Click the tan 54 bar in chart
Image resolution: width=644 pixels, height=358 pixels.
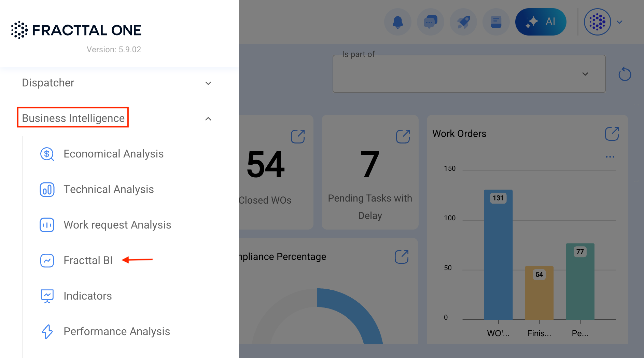click(539, 293)
